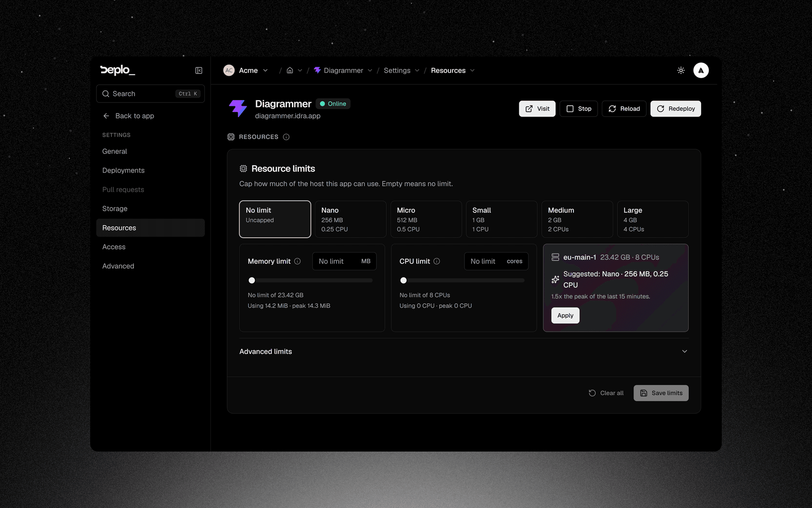Click the suggestion sparkle icon

[555, 279]
